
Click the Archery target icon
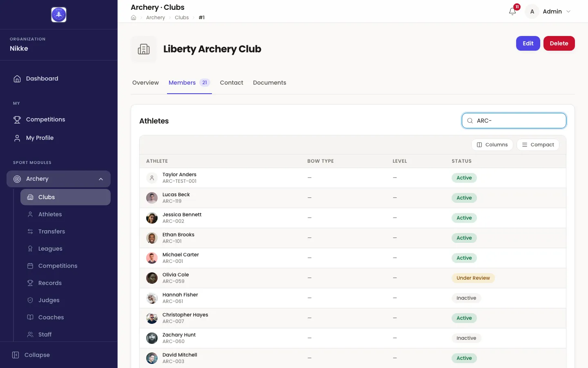[x=17, y=179]
